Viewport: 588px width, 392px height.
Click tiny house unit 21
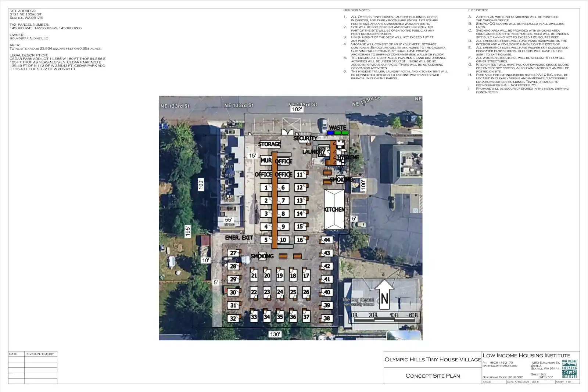(254, 276)
